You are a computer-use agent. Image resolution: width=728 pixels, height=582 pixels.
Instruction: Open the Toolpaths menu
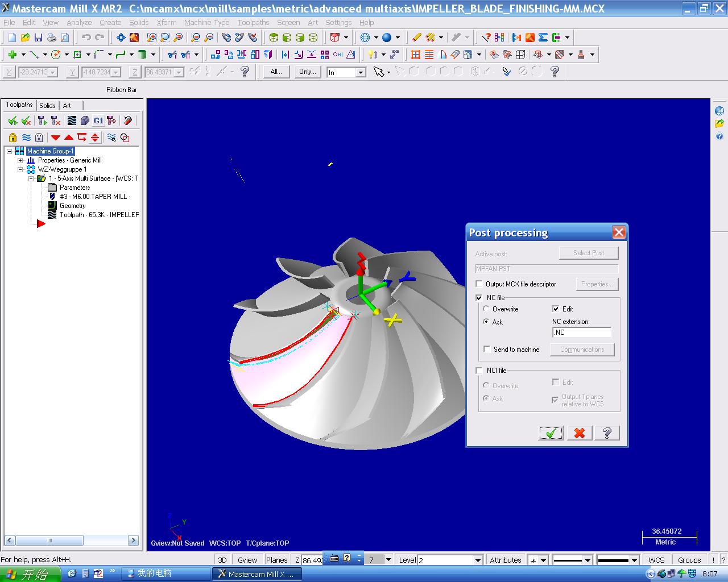pos(254,23)
